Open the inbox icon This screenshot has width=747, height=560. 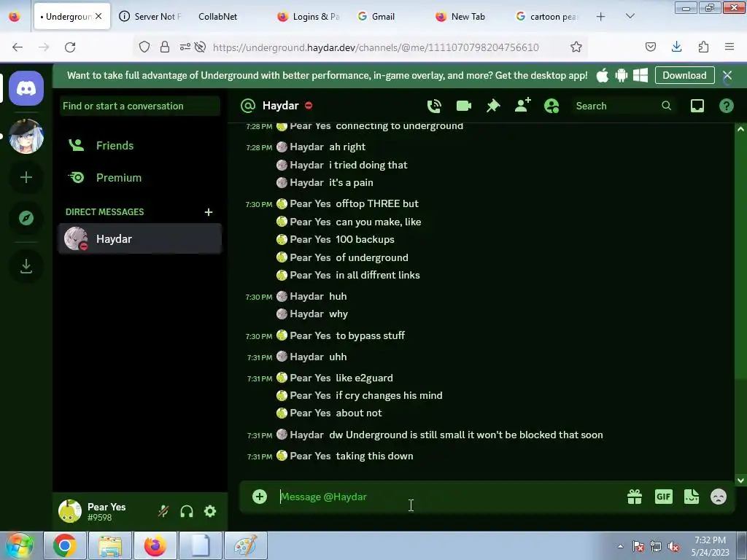pyautogui.click(x=697, y=106)
